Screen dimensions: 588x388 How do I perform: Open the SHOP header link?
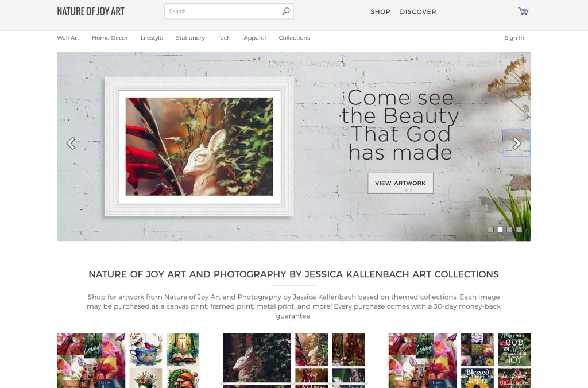tap(380, 11)
